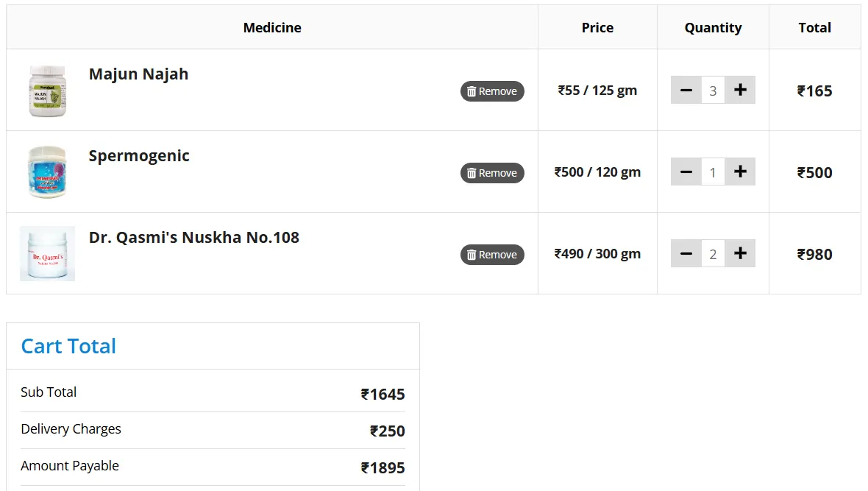This screenshot has height=491, width=868.
Task: Remove Majun Najah from cart
Action: [492, 91]
